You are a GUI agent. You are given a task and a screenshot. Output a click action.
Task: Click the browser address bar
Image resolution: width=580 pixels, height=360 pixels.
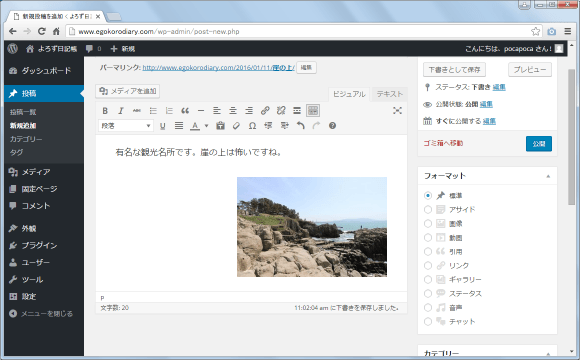tap(303, 31)
